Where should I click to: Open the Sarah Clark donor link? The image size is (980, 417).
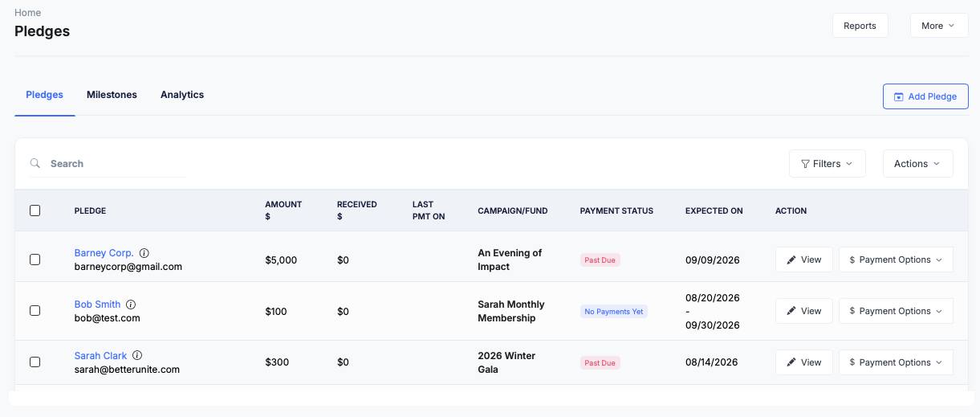point(100,356)
